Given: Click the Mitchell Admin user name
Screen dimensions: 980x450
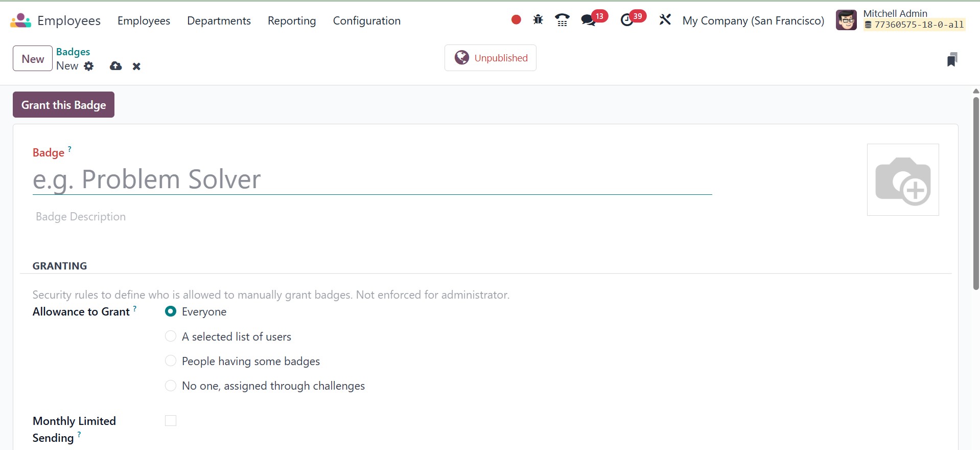Looking at the screenshot, I should [895, 13].
